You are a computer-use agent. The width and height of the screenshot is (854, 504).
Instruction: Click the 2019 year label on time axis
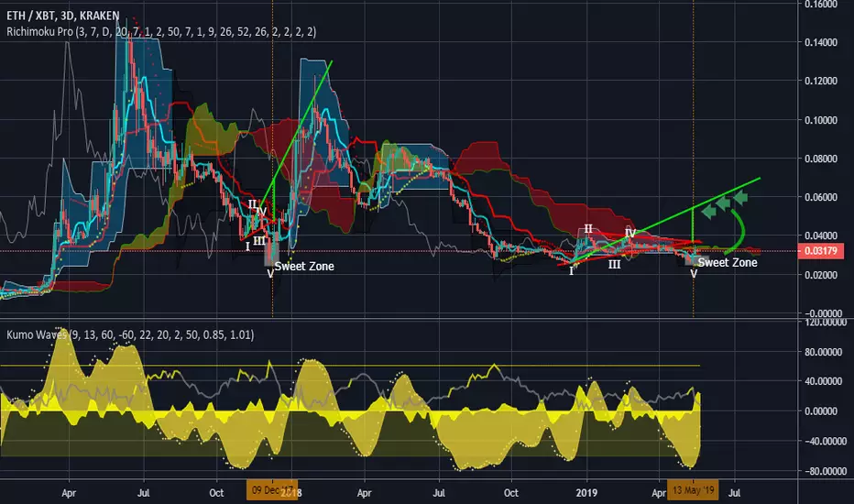point(586,493)
